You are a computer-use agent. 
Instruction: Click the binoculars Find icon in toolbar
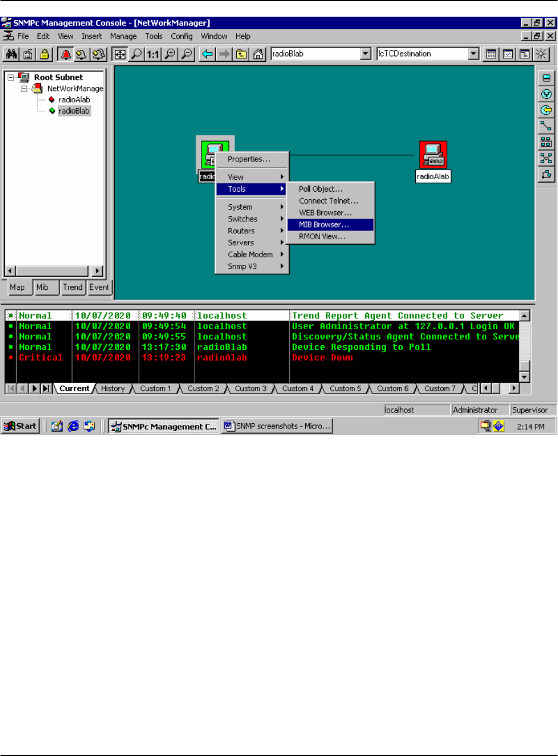point(11,54)
